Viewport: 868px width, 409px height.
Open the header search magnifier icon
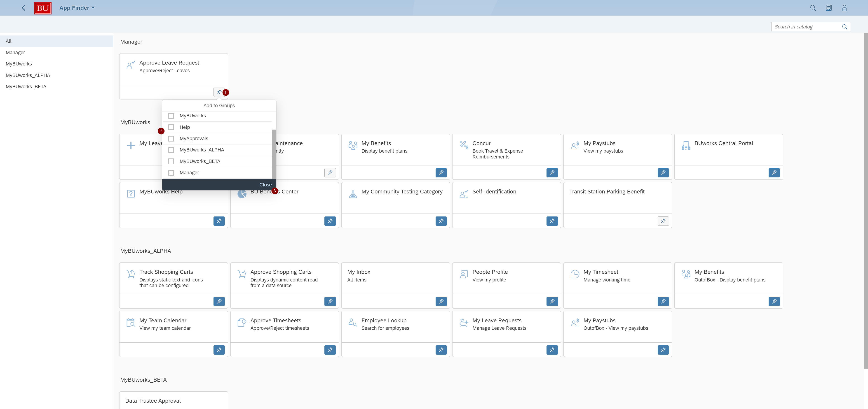pos(813,8)
